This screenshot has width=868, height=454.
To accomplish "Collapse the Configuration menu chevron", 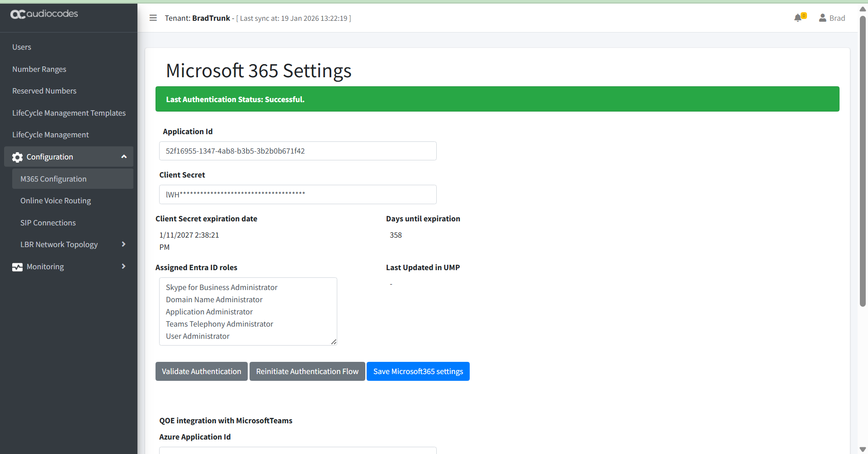I will point(124,157).
